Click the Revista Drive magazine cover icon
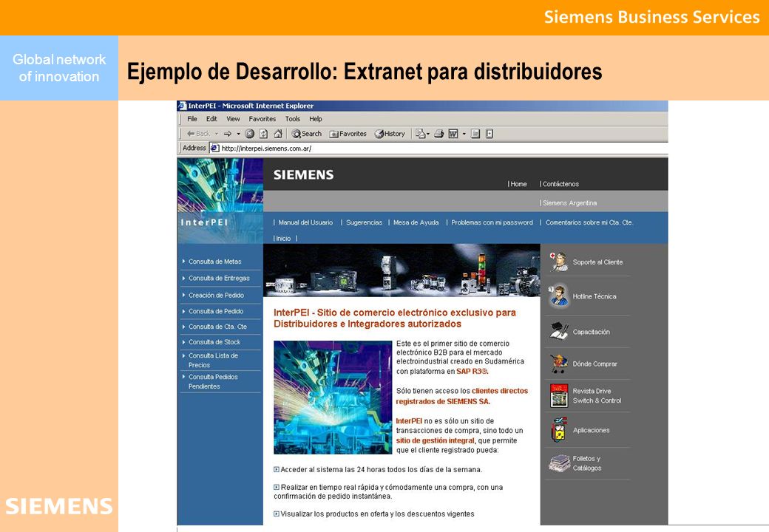This screenshot has height=532, width=769. 558,396
